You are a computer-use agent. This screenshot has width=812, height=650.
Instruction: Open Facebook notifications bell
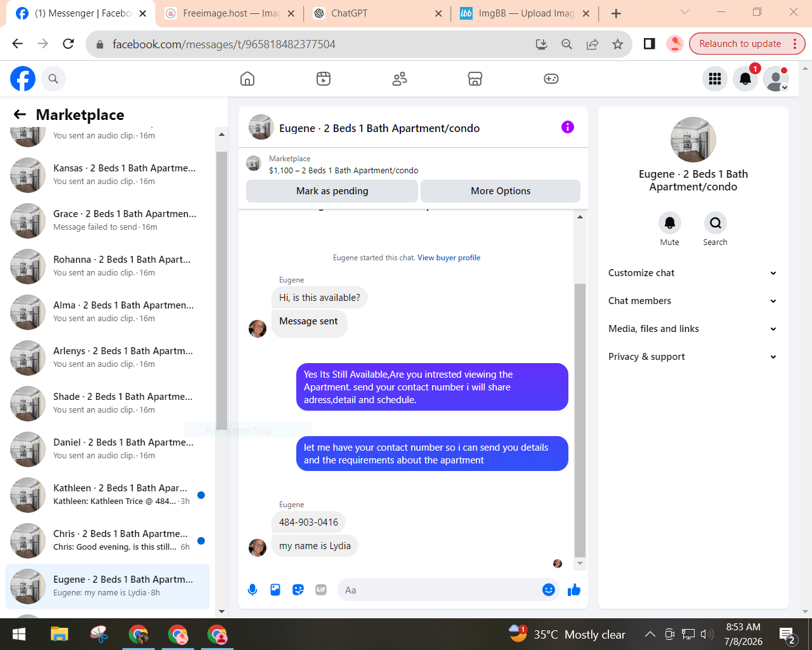coord(745,79)
